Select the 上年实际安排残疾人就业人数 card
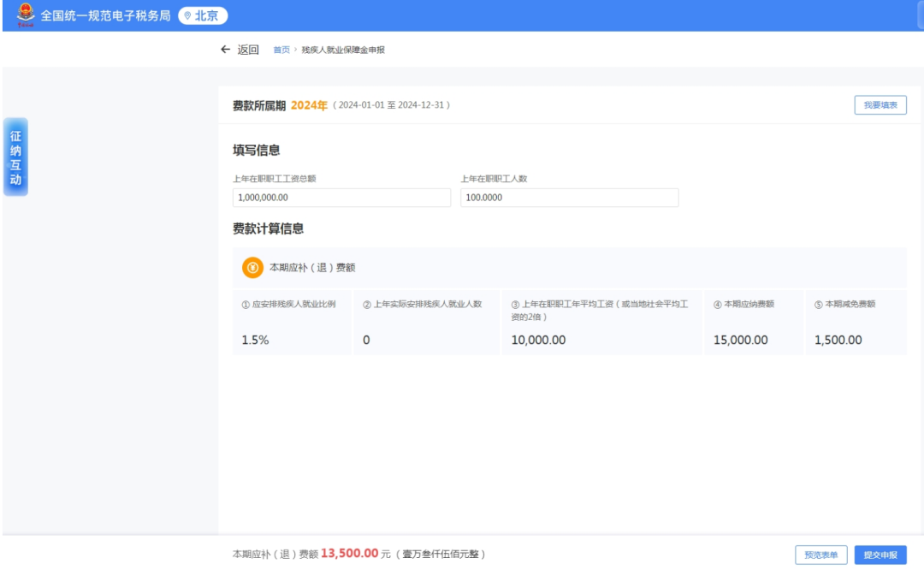The image size is (924, 576). 426,323
